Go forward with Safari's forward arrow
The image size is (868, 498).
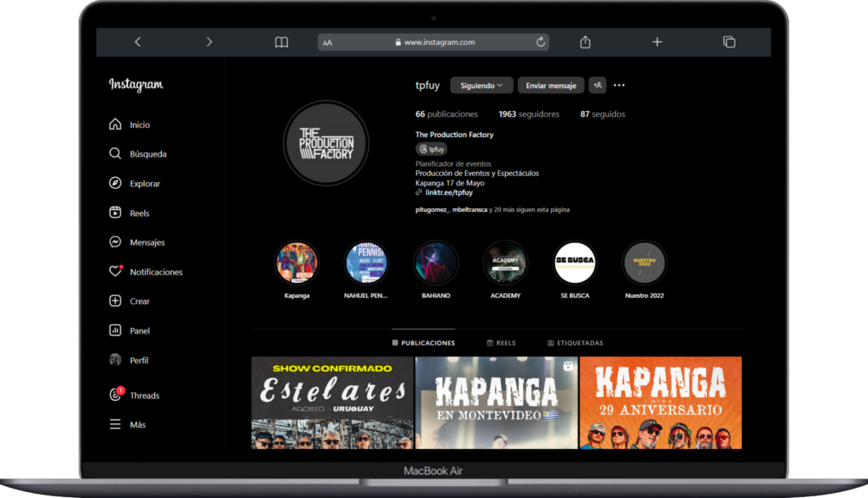pyautogui.click(x=209, y=42)
